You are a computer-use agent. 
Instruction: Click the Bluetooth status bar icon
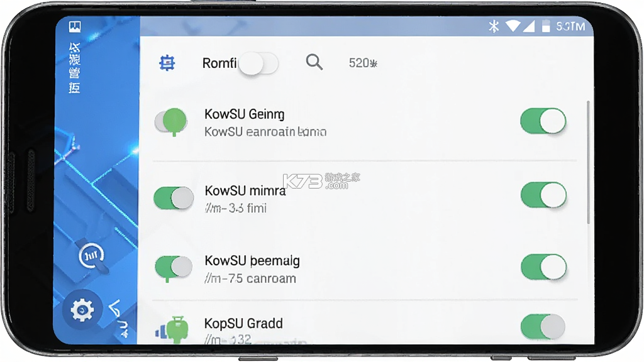pyautogui.click(x=494, y=26)
